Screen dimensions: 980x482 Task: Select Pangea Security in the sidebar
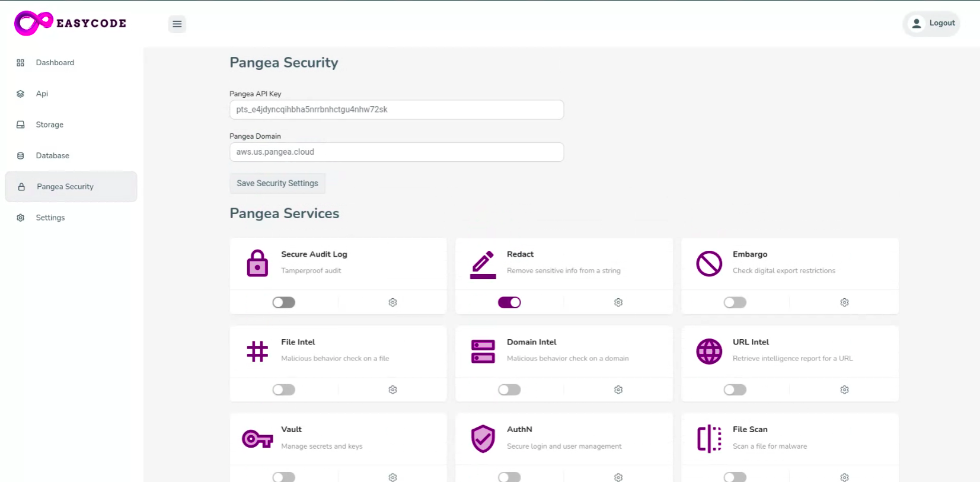point(71,187)
